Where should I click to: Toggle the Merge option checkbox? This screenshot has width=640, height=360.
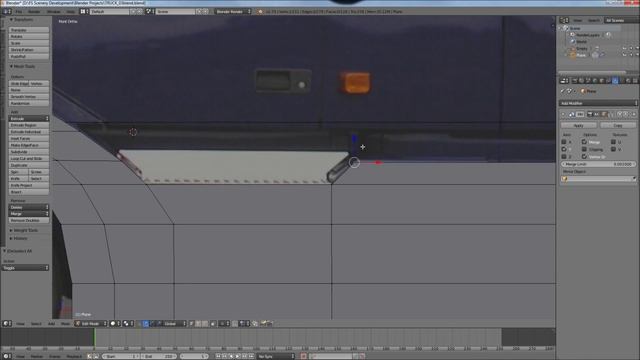pyautogui.click(x=584, y=142)
